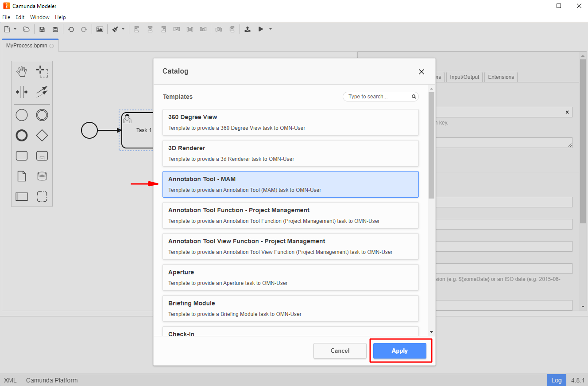Select the data store reference shape
The height and width of the screenshot is (386, 588).
[42, 176]
